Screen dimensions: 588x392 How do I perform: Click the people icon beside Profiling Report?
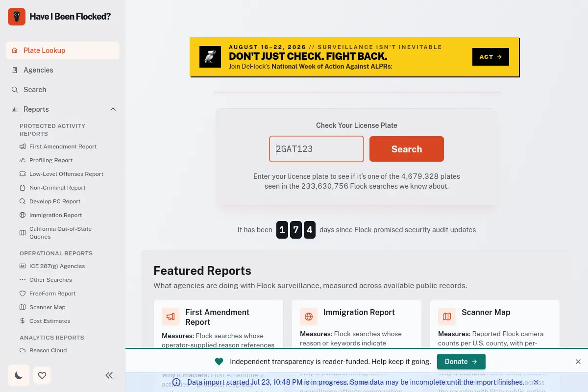click(23, 160)
